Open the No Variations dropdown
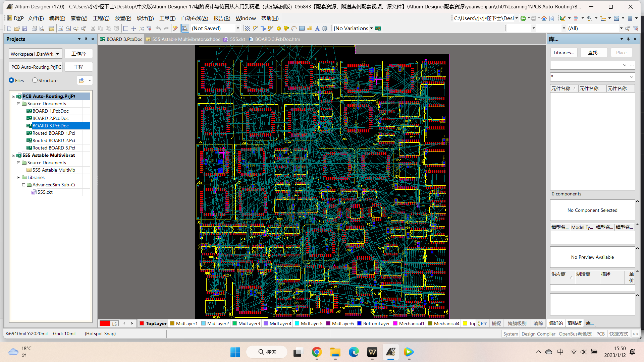Viewport: 644px width, 362px height. (372, 28)
